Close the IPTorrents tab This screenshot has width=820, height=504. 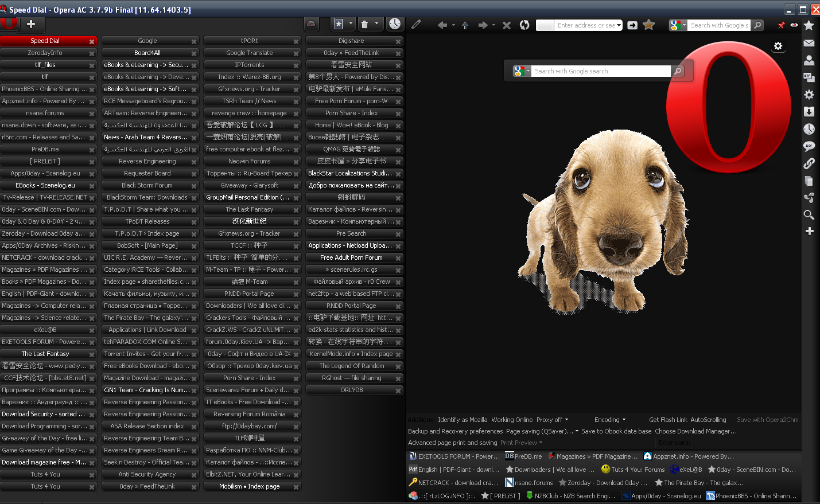coord(296,66)
